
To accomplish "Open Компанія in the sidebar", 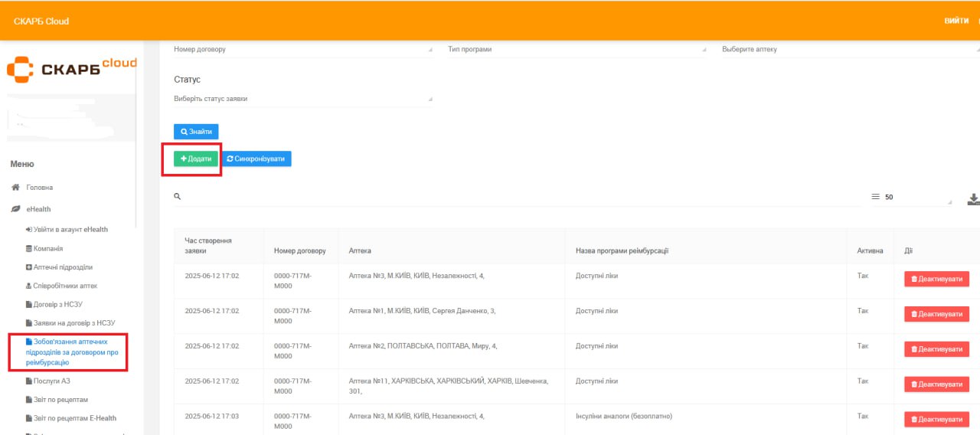I will [x=47, y=249].
